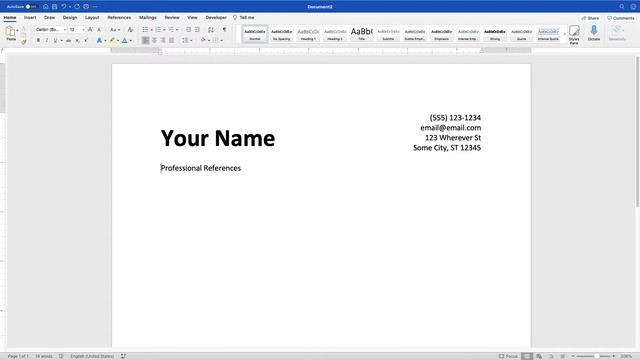The height and width of the screenshot is (360, 640).
Task: Click the Superscript icon
Action: (86, 40)
